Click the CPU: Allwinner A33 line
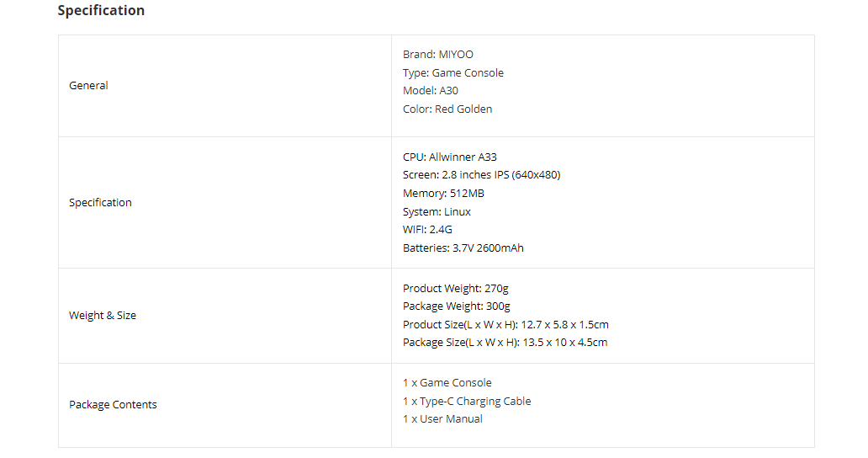This screenshot has height=458, width=868. tap(449, 157)
